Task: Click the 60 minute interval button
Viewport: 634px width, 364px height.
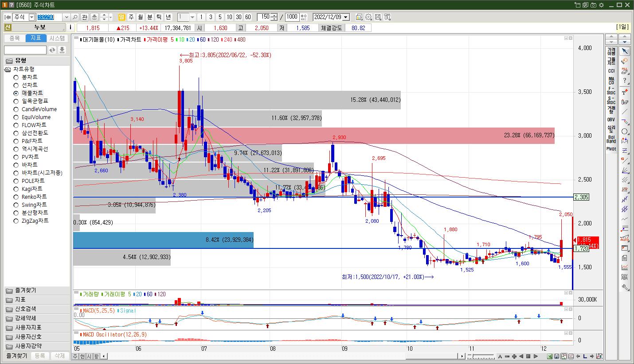Action: (x=248, y=17)
